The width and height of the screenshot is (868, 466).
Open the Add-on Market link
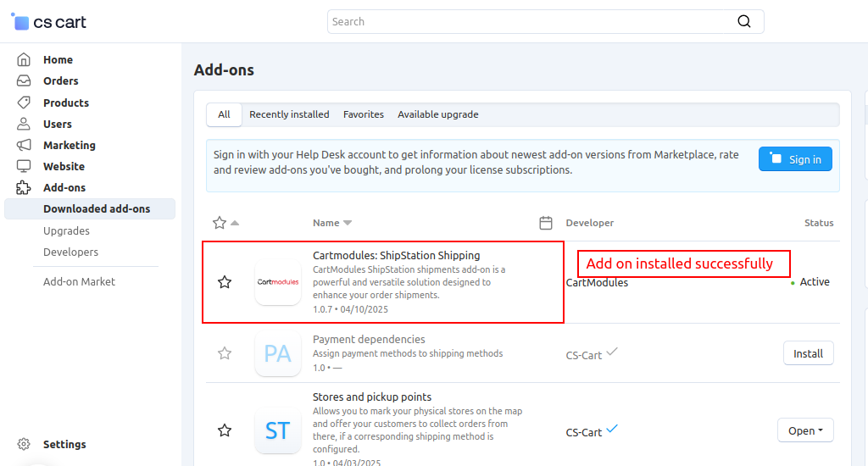(79, 281)
